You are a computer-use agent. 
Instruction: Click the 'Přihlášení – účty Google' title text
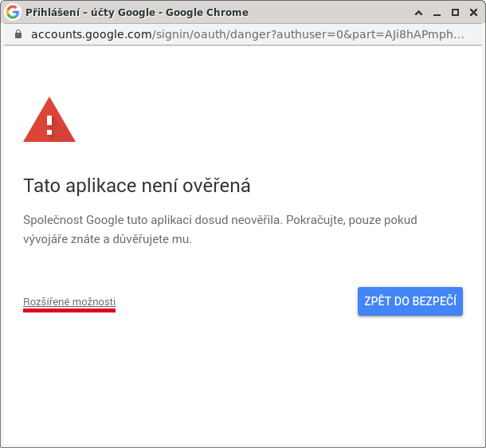point(90,13)
